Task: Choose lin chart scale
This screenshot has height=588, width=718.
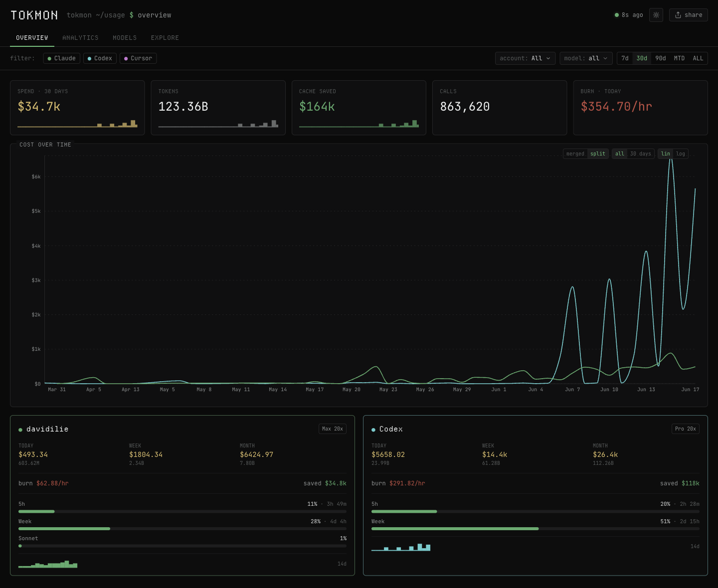Action: click(666, 154)
